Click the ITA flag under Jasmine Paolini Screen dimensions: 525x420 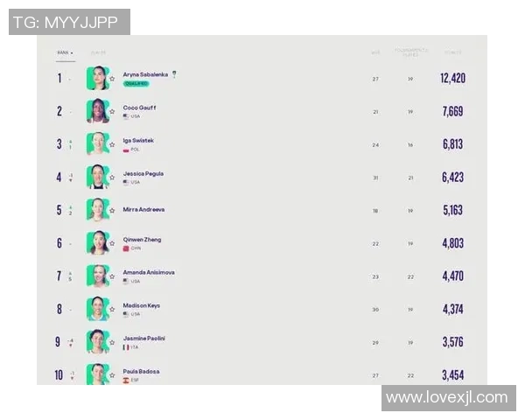click(126, 347)
